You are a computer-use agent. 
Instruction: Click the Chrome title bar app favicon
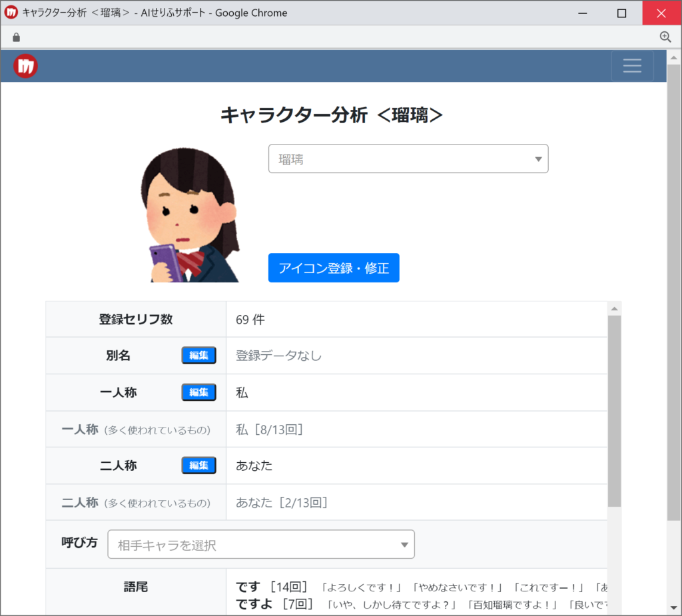tap(11, 12)
